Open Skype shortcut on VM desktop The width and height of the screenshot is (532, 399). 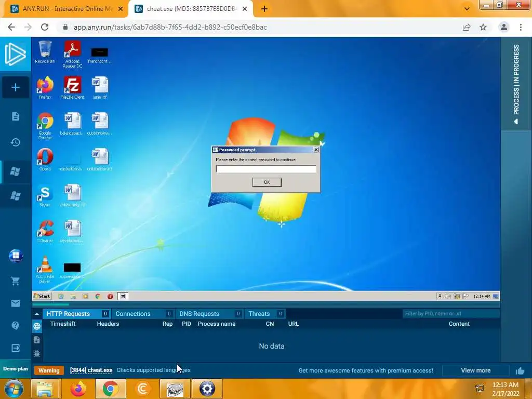tap(45, 195)
